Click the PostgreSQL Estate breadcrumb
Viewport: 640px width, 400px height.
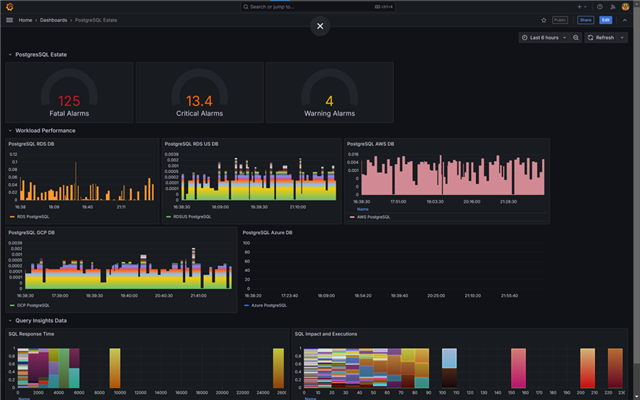96,20
